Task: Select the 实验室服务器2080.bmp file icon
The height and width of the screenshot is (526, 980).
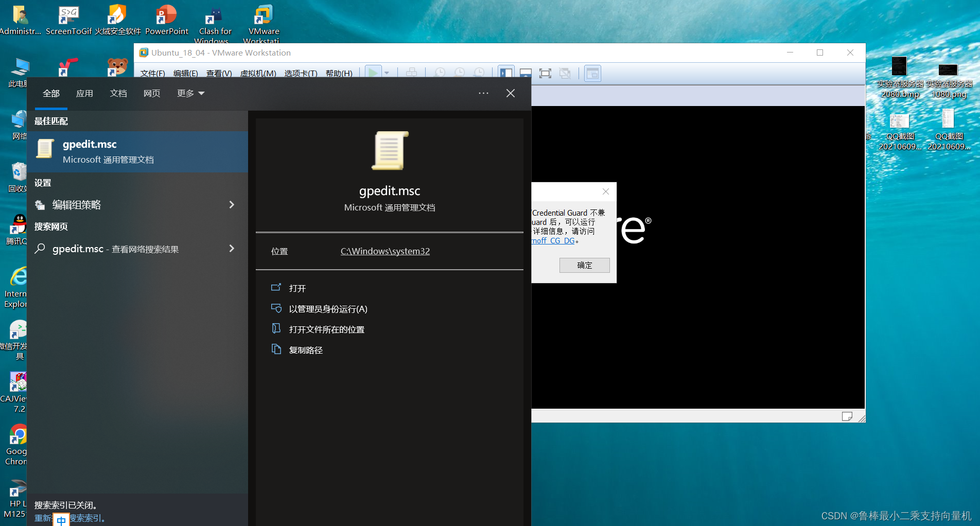Action: pyautogui.click(x=900, y=77)
